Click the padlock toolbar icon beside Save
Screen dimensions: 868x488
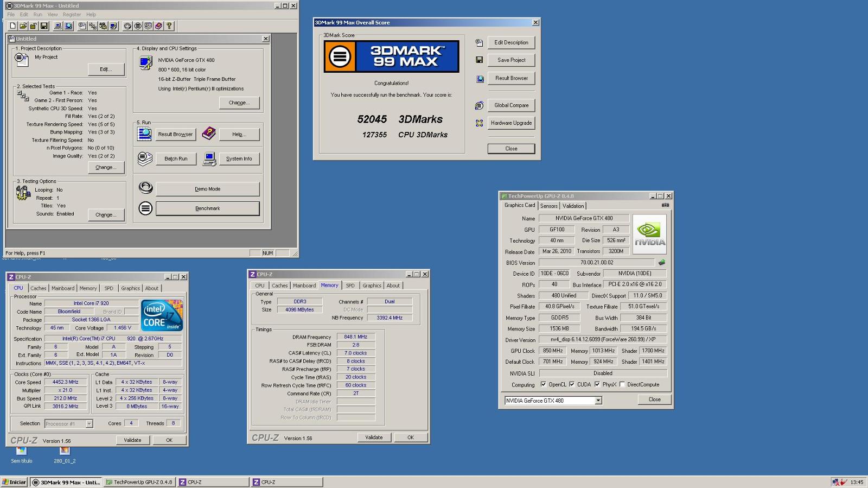33,26
